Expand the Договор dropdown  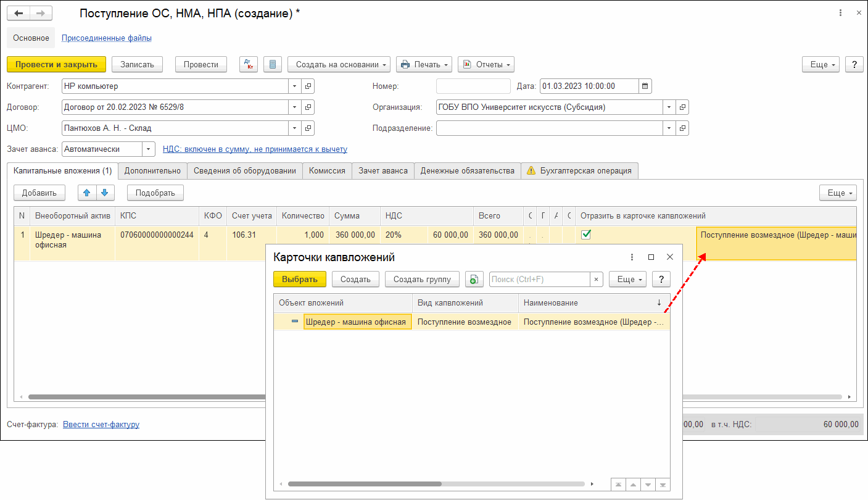[x=295, y=107]
